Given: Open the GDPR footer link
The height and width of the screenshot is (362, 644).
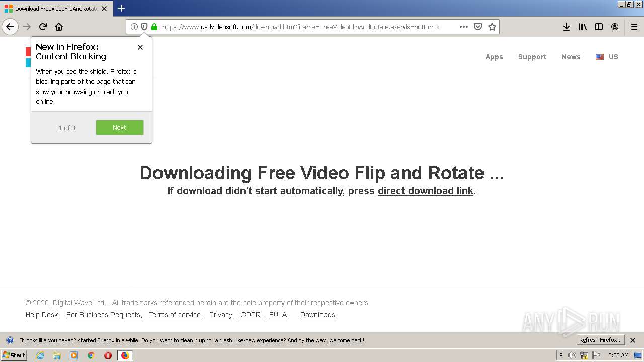Looking at the screenshot, I should (252, 315).
